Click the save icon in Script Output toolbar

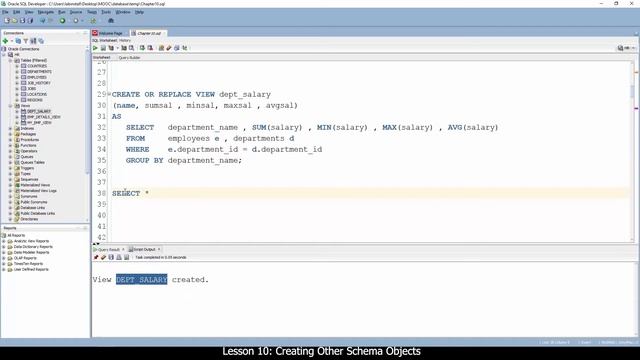point(111,258)
